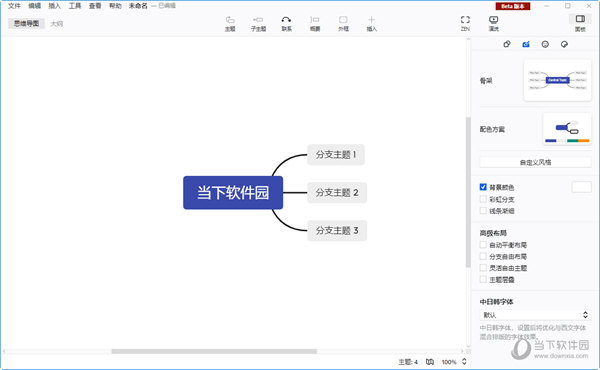Image resolution: width=600 pixels, height=370 pixels.
Task: Enable the 线条渐细 checkbox
Action: (483, 210)
